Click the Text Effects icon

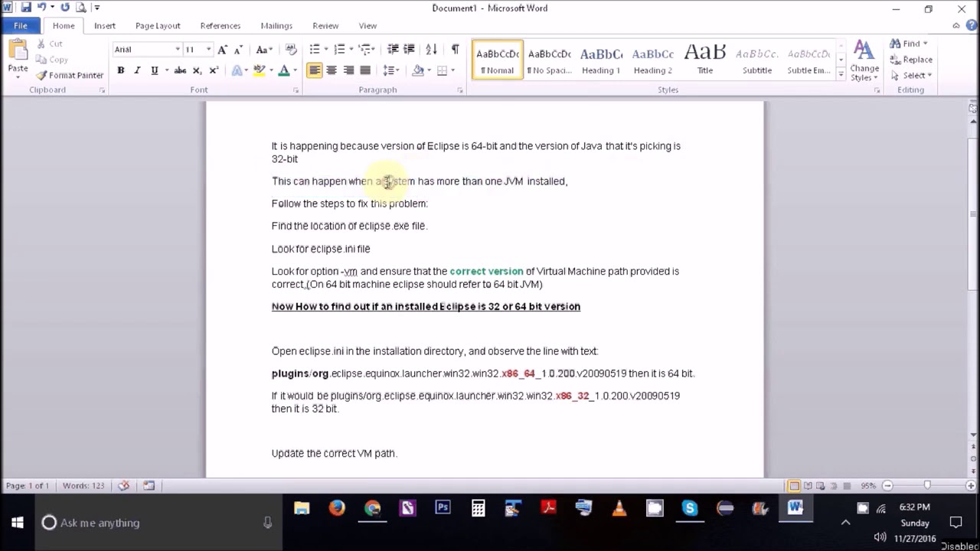(237, 70)
